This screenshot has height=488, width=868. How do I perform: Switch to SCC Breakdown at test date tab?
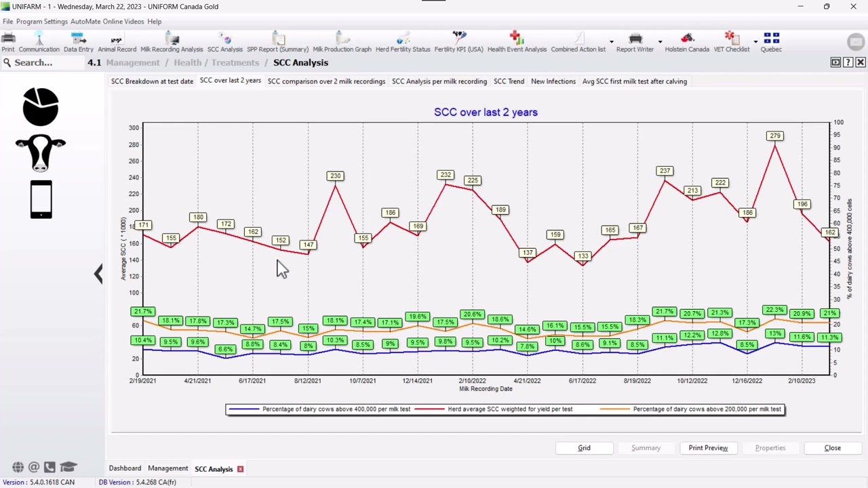coord(152,81)
